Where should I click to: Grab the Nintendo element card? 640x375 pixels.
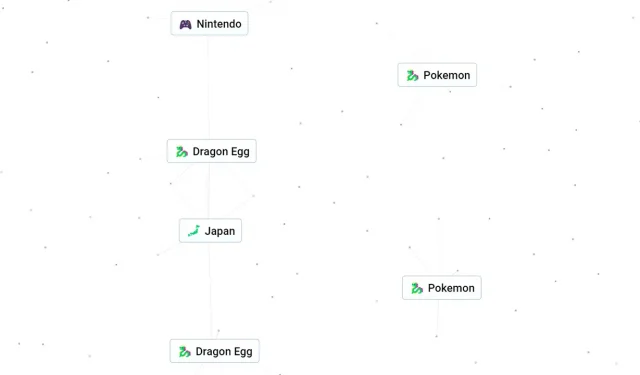coord(209,24)
